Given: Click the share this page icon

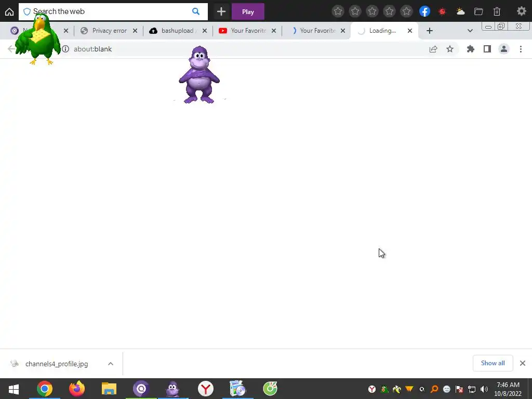Looking at the screenshot, I should tap(433, 49).
